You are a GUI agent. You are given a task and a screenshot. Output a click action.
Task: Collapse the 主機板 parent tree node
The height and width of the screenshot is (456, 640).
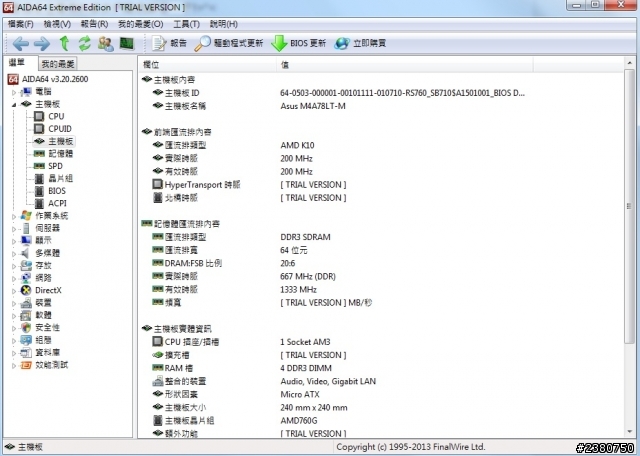click(x=13, y=105)
